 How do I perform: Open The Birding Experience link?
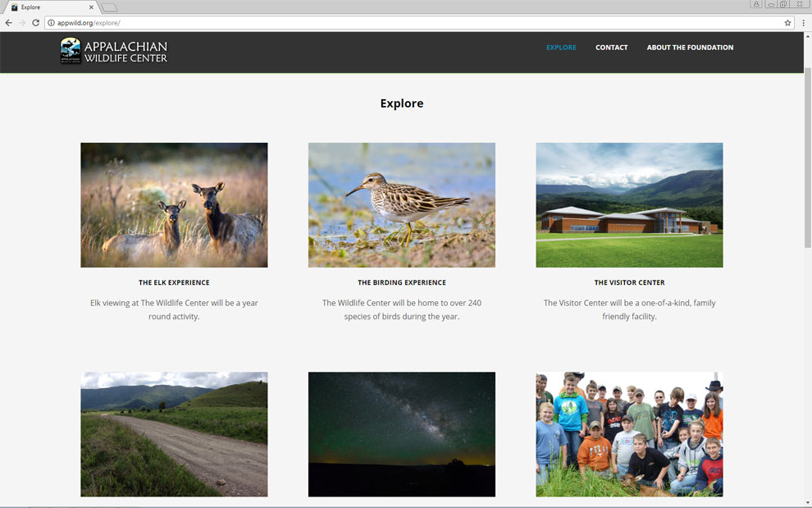(402, 283)
